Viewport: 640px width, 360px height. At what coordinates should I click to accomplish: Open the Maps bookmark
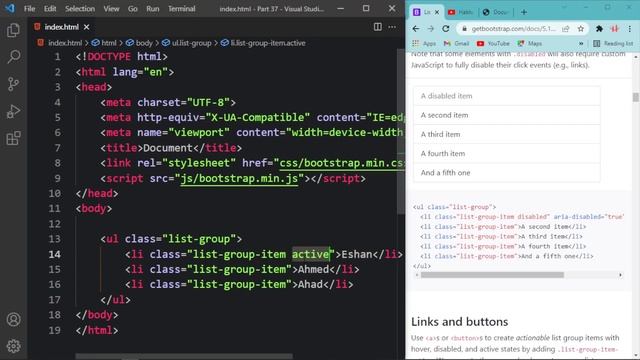click(x=530, y=43)
